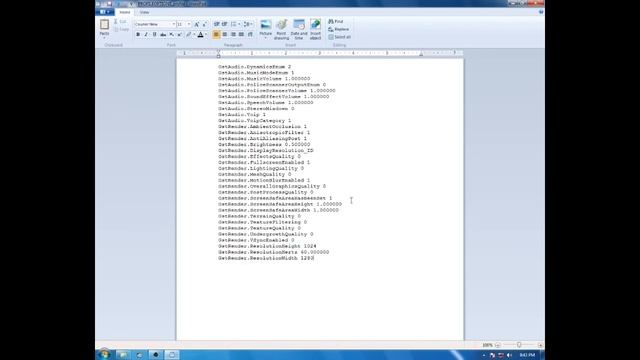This screenshot has width=640, height=360.
Task: Open the WordPad application menu button
Action: pos(104,12)
